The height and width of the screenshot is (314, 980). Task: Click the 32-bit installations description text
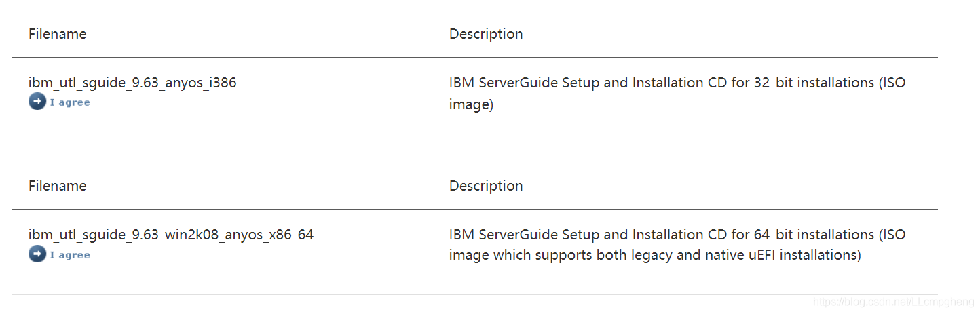[677, 83]
